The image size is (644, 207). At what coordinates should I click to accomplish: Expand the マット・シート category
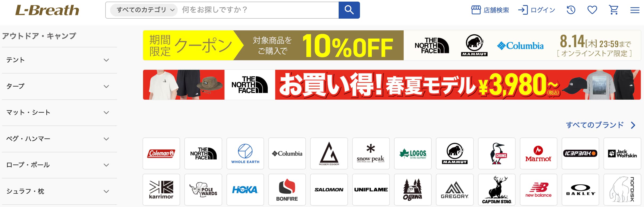59,113
